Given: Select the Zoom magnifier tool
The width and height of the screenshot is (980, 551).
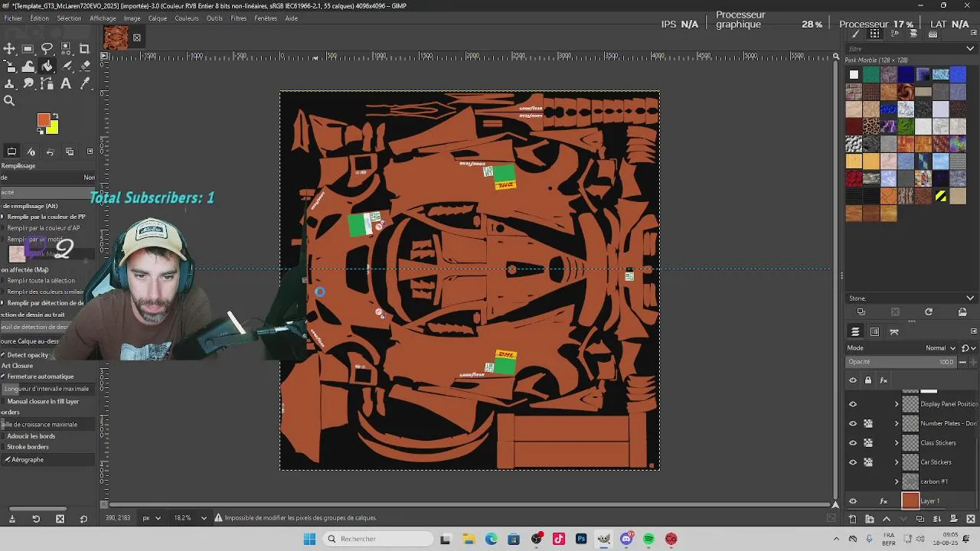Looking at the screenshot, I should (10, 101).
